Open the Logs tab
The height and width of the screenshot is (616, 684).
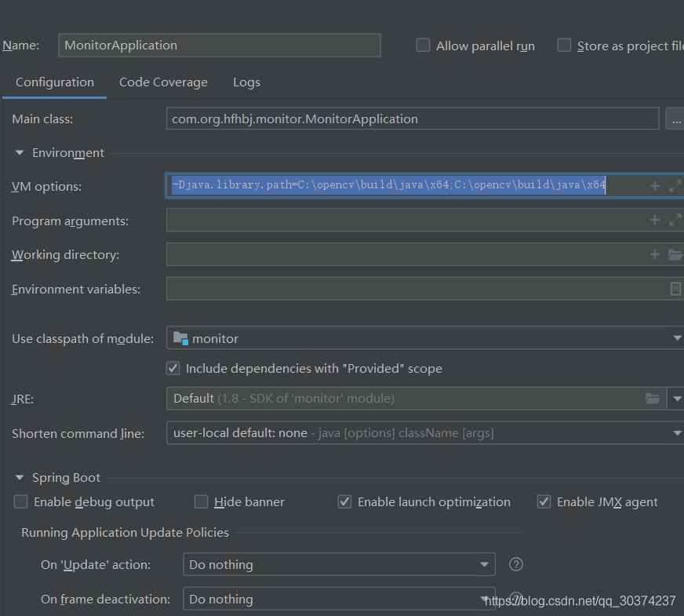click(246, 82)
